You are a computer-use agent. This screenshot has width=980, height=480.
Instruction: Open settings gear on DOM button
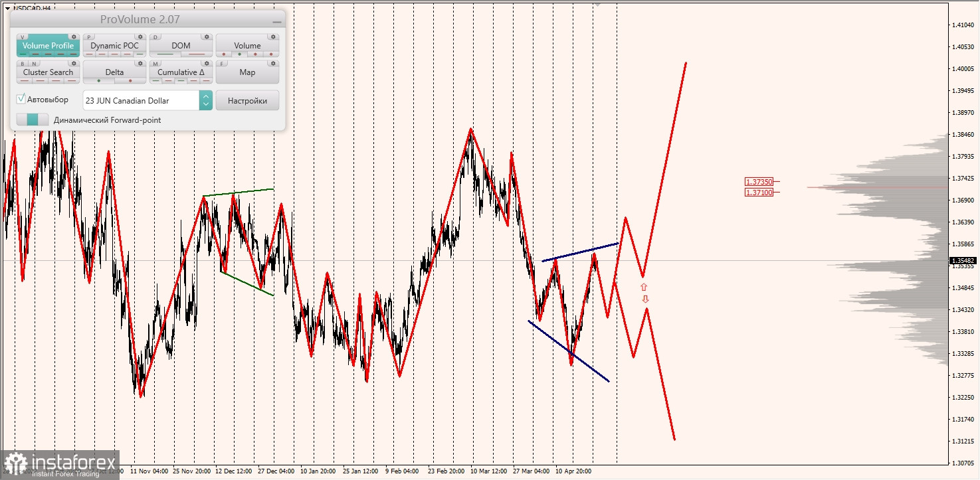(207, 37)
